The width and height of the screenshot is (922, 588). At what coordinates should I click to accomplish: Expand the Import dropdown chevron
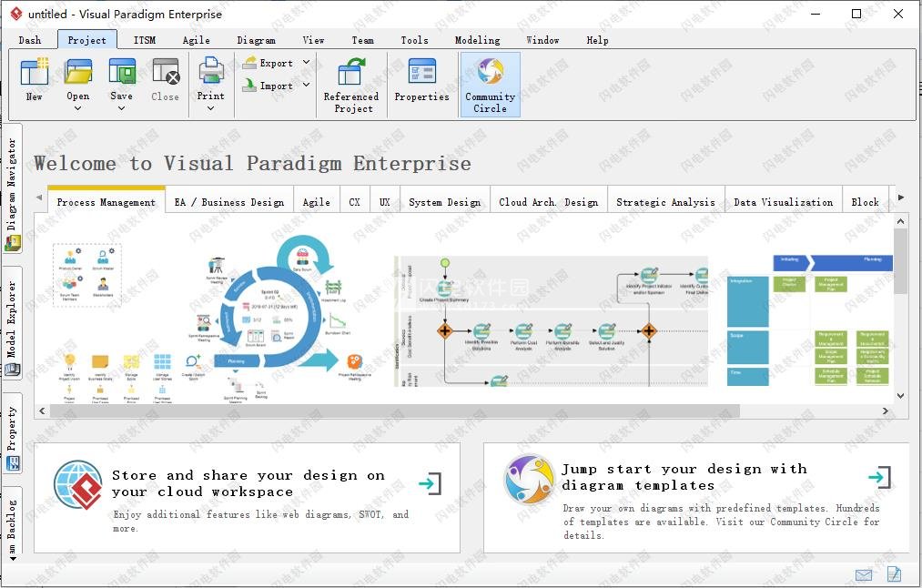point(307,86)
